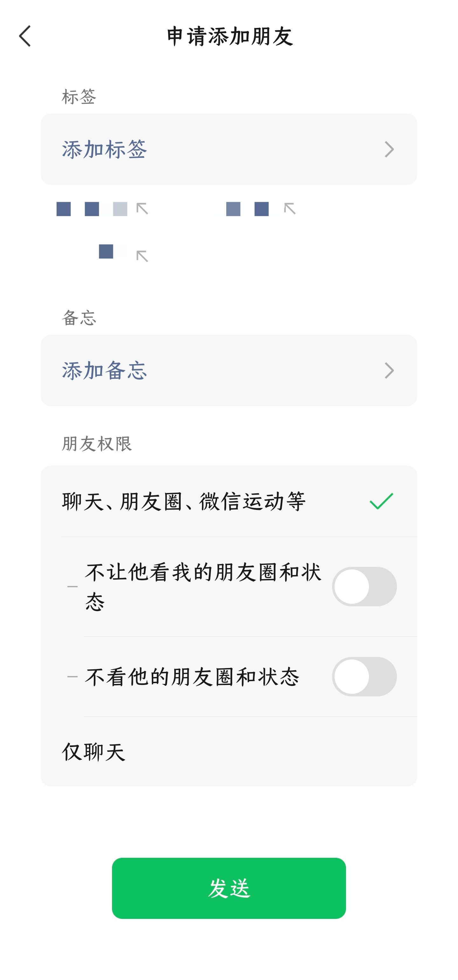The height and width of the screenshot is (980, 458).
Task: Tap arrow beside the three-square suggested tag
Action: click(142, 209)
